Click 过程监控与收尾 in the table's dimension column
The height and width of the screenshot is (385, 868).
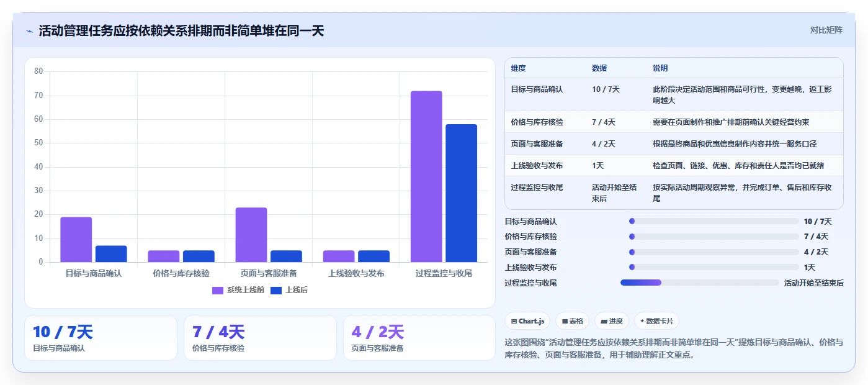tap(537, 188)
